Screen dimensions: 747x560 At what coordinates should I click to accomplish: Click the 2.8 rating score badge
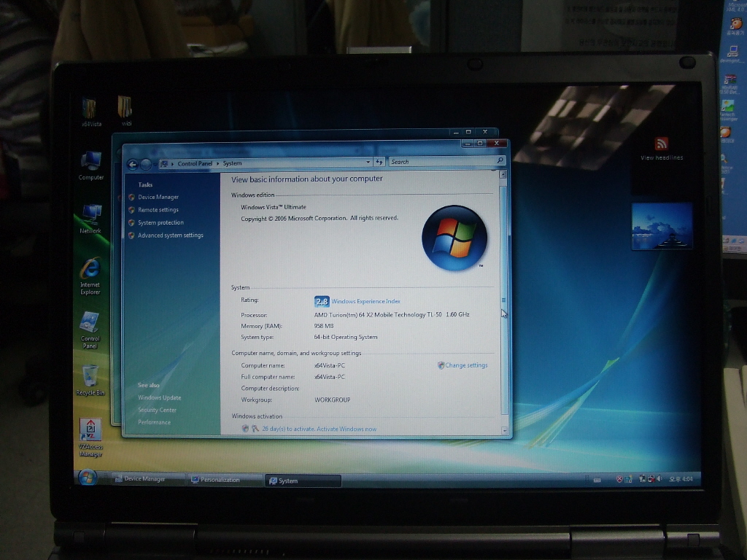click(x=322, y=301)
